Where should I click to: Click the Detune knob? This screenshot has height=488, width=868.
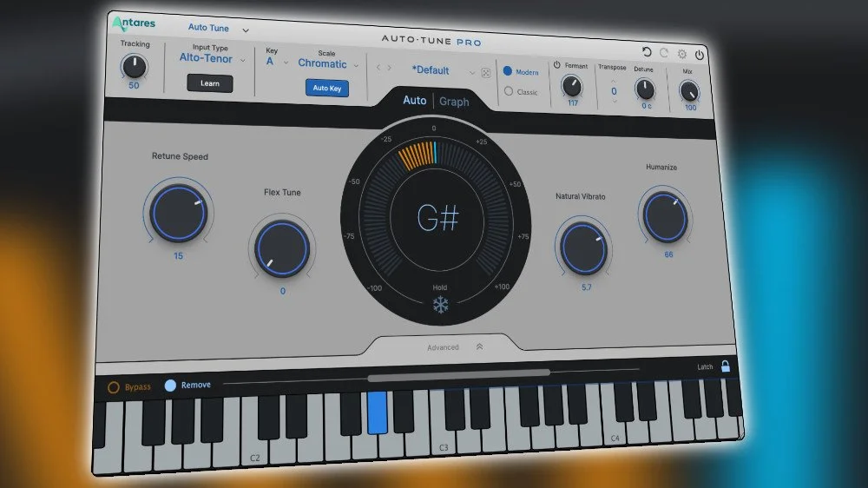645,89
